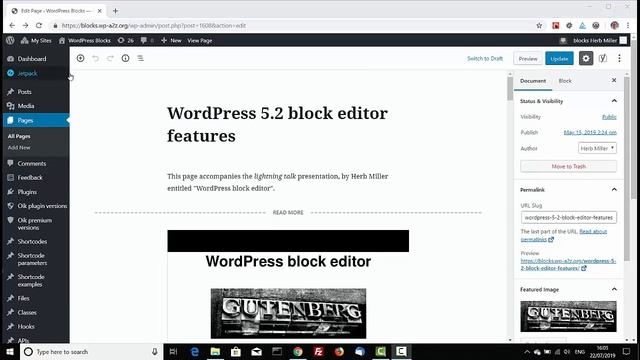
Task: Open Posts in the admin sidebar
Action: tap(24, 92)
